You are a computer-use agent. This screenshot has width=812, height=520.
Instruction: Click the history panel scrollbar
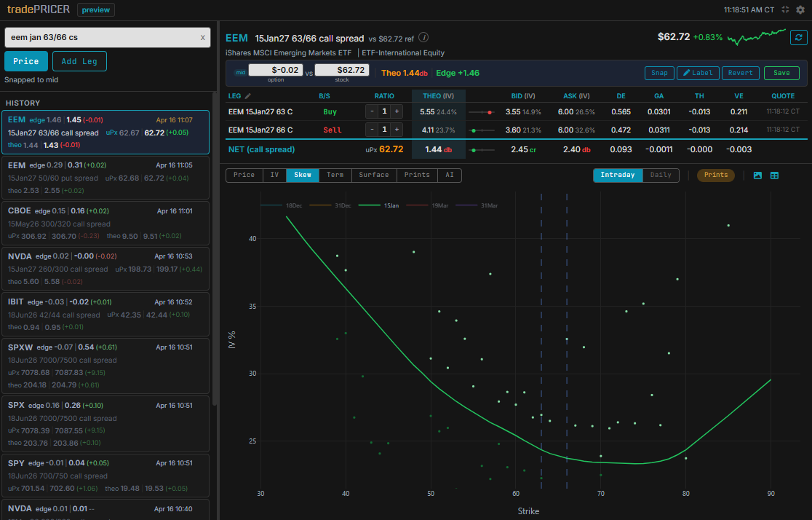click(215, 249)
